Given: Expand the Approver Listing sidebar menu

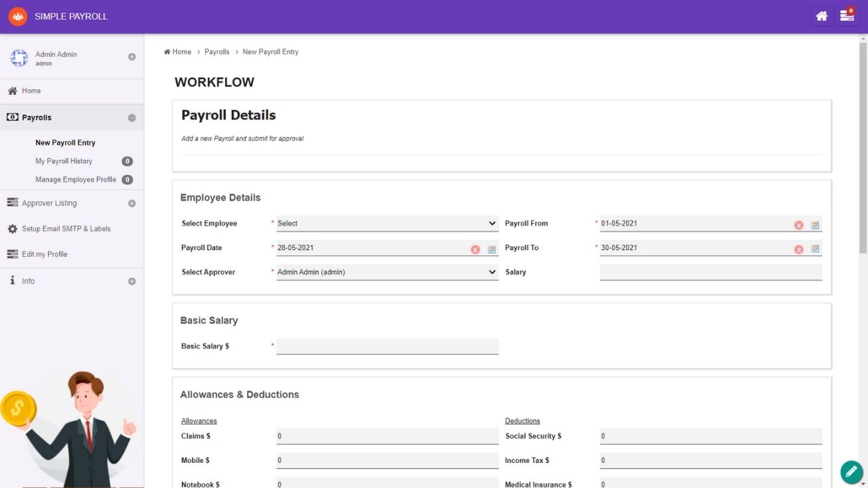Looking at the screenshot, I should pyautogui.click(x=132, y=203).
